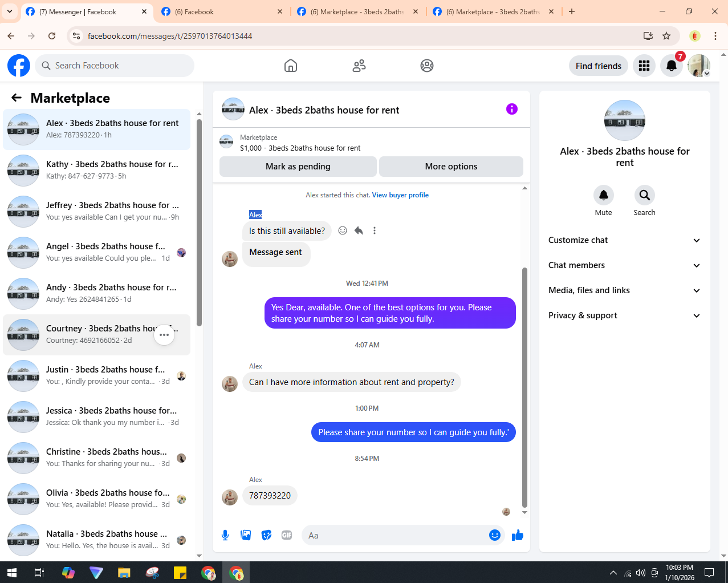Go to the Home feed icon
The image size is (728, 583).
[291, 66]
